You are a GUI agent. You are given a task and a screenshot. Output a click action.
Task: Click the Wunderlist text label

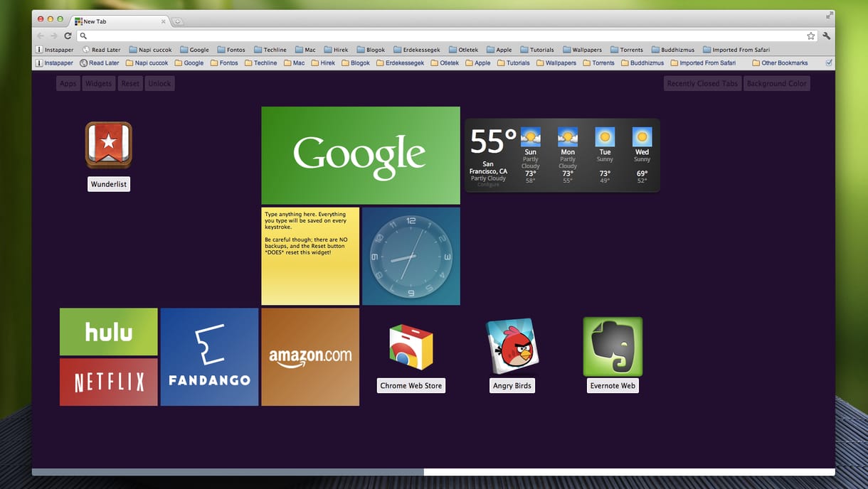tap(109, 184)
